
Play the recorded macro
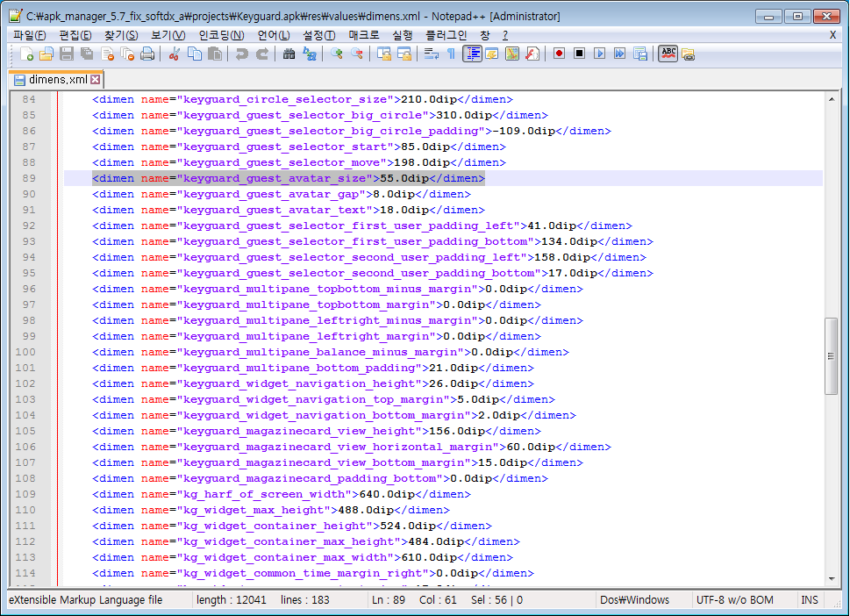[600, 54]
